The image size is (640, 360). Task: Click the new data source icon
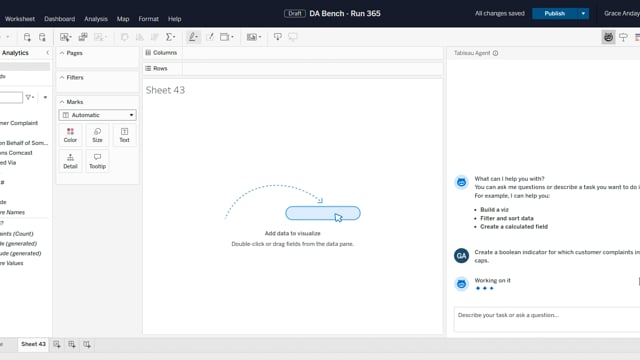click(27, 37)
